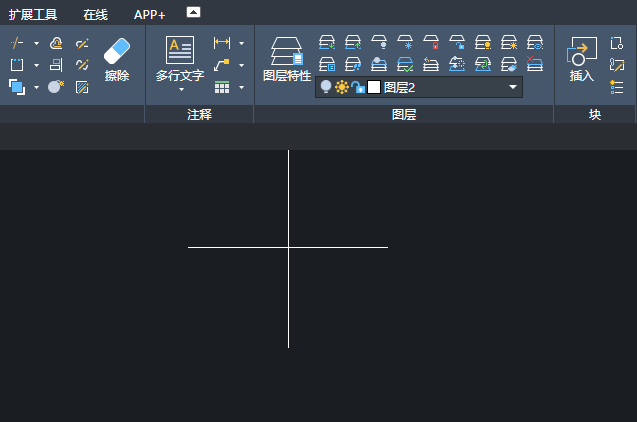
Task: Click the 块 panel title
Action: 595,115
